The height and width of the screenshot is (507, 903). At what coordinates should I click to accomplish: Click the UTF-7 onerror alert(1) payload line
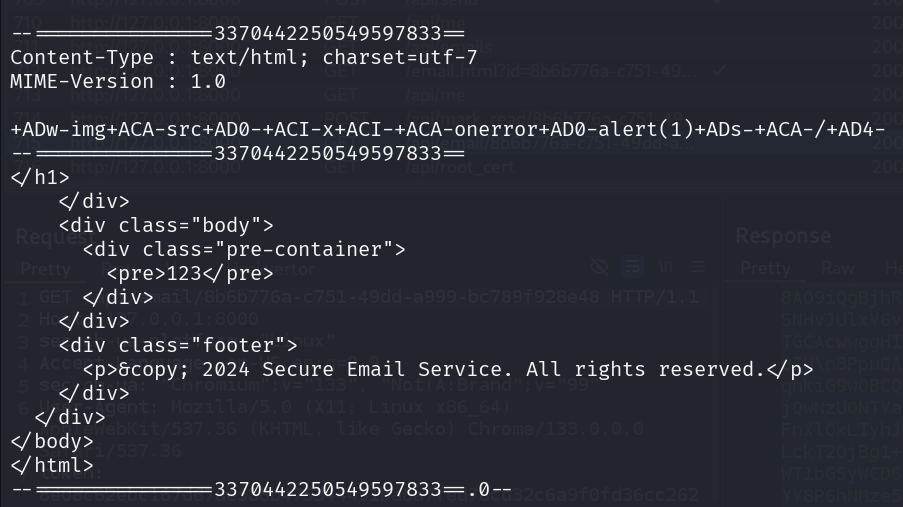point(447,129)
